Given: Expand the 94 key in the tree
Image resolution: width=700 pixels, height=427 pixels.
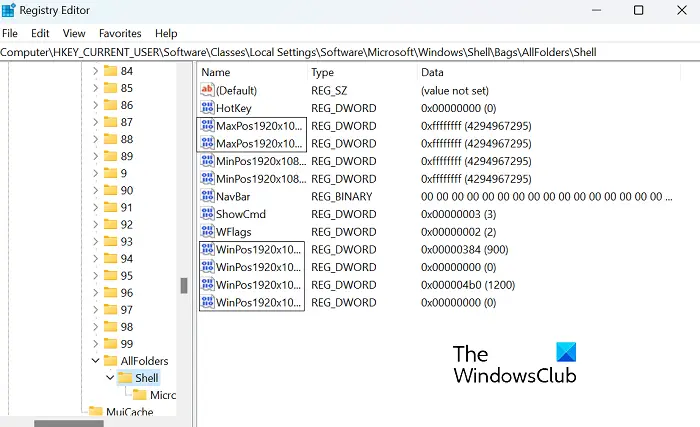Looking at the screenshot, I should [95, 259].
